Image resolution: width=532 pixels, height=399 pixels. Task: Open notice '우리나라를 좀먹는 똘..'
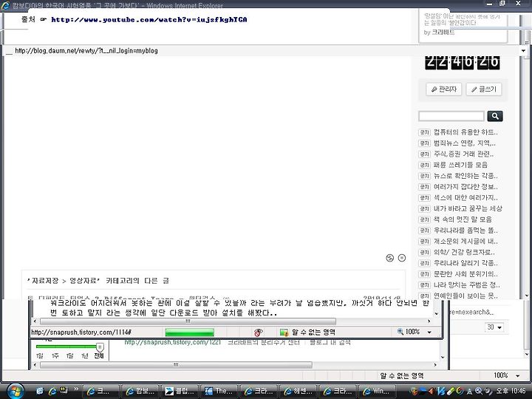pos(465,231)
